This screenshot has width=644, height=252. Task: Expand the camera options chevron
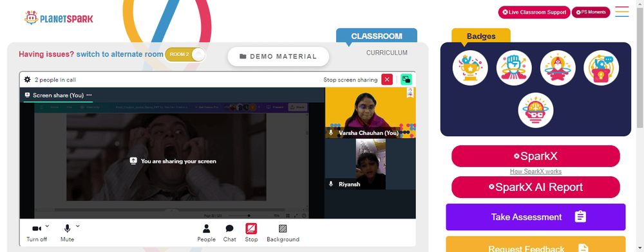click(x=47, y=226)
